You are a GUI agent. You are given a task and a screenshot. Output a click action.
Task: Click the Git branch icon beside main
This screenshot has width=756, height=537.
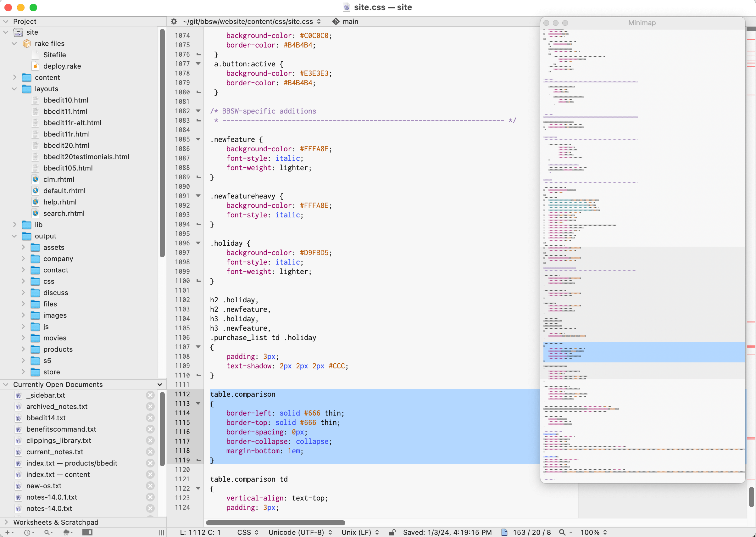pos(336,21)
